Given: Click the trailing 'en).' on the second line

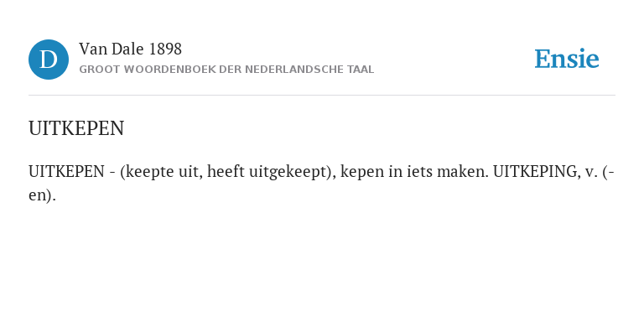Looking at the screenshot, I should click(x=42, y=195).
